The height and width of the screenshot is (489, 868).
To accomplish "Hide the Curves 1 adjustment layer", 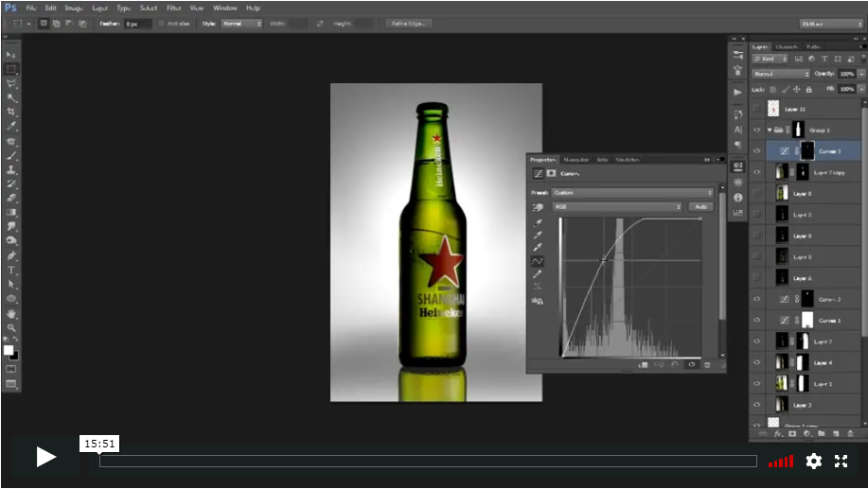I will (x=756, y=321).
